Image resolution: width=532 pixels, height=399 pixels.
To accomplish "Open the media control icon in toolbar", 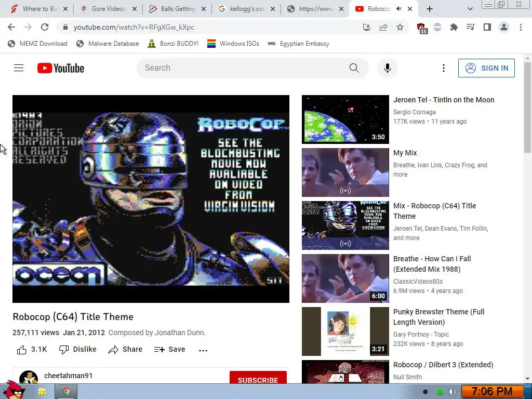I will point(471,27).
